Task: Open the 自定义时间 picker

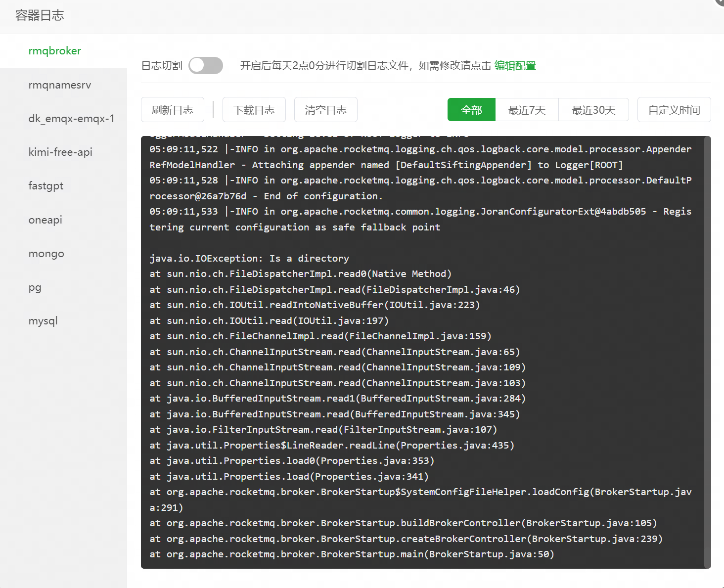Action: coord(674,110)
